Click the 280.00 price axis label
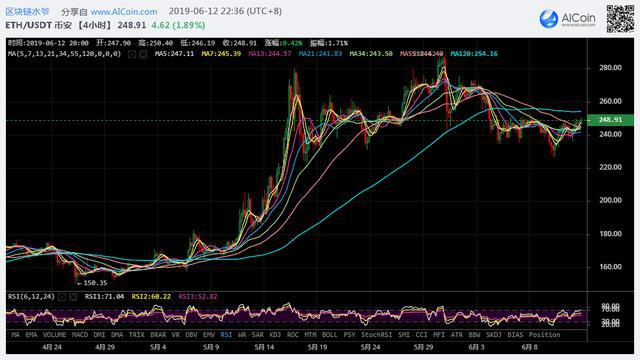 click(611, 68)
